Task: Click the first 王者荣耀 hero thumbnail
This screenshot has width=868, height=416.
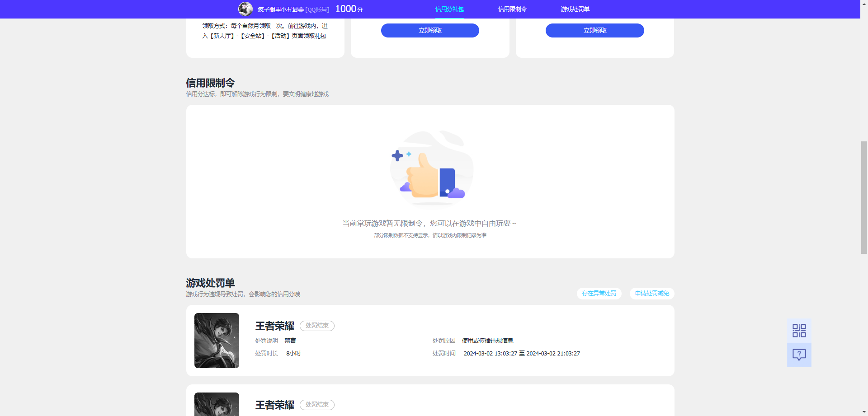Action: coord(216,340)
